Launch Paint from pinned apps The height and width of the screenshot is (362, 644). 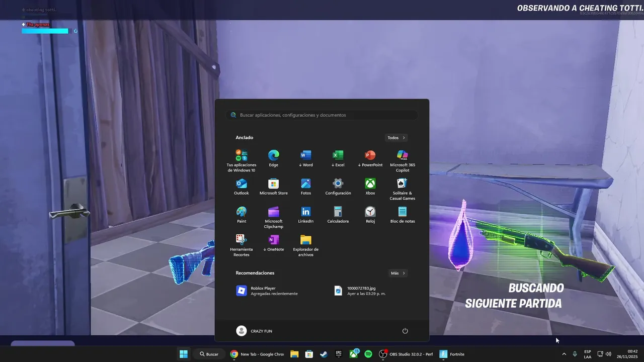pyautogui.click(x=242, y=215)
